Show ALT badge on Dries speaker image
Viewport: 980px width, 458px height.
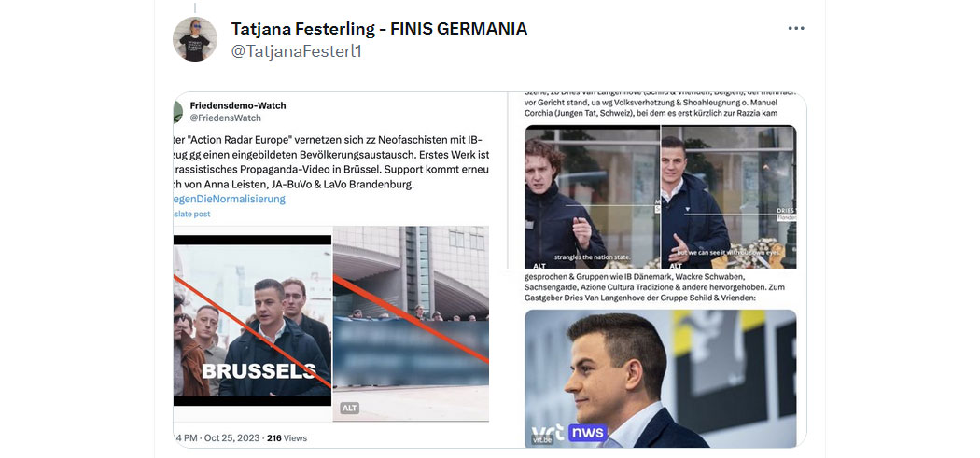[674, 266]
